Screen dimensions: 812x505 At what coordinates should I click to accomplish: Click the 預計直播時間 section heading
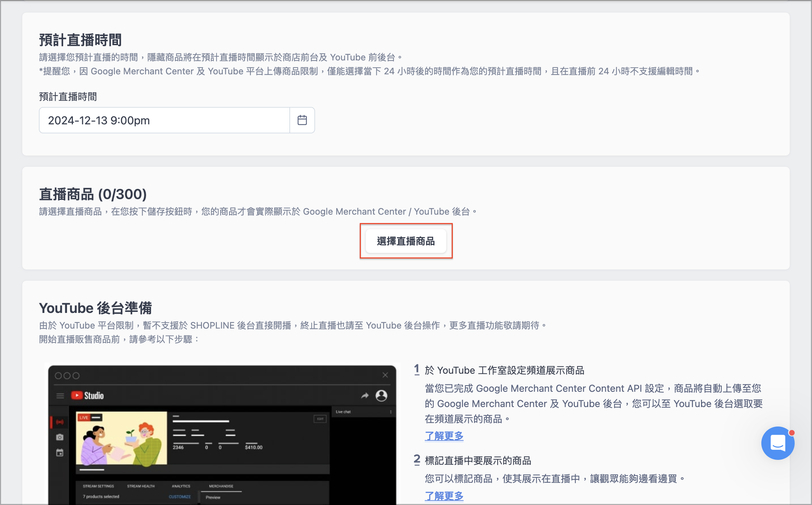(x=80, y=40)
